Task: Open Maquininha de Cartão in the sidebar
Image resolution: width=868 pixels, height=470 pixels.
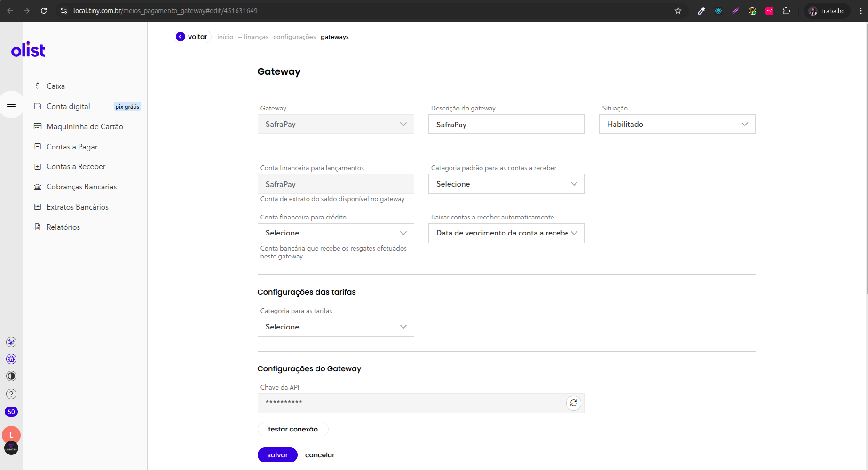Action: coord(85,126)
